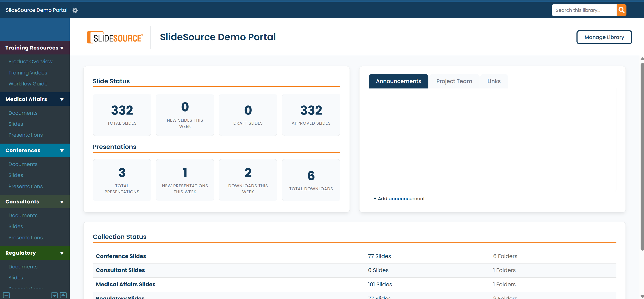Image resolution: width=644 pixels, height=299 pixels.
Task: Open the Medical Affairs Slides collection
Action: point(125,285)
